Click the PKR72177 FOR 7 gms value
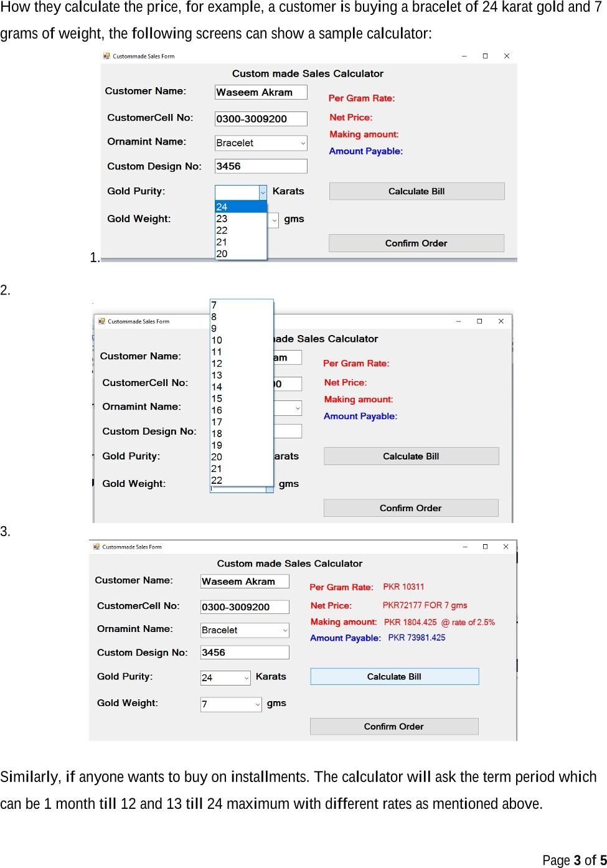The width and height of the screenshot is (607, 868). (425, 605)
